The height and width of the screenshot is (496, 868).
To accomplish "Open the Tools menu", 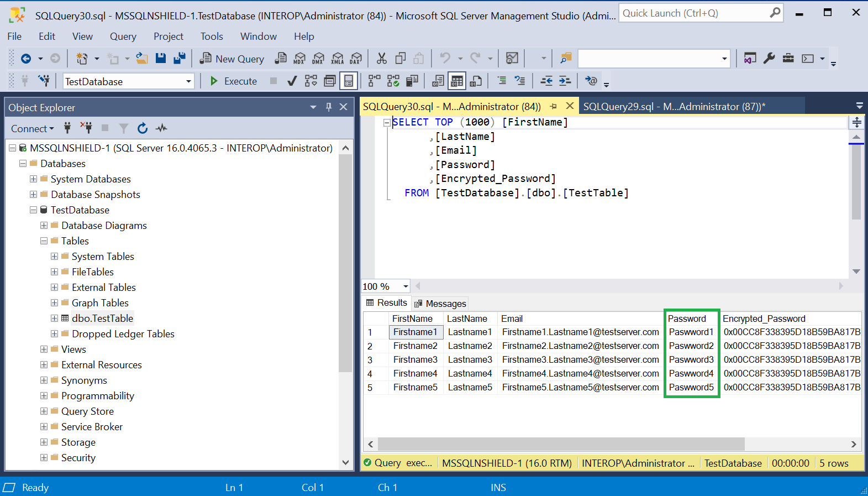I will coord(212,36).
